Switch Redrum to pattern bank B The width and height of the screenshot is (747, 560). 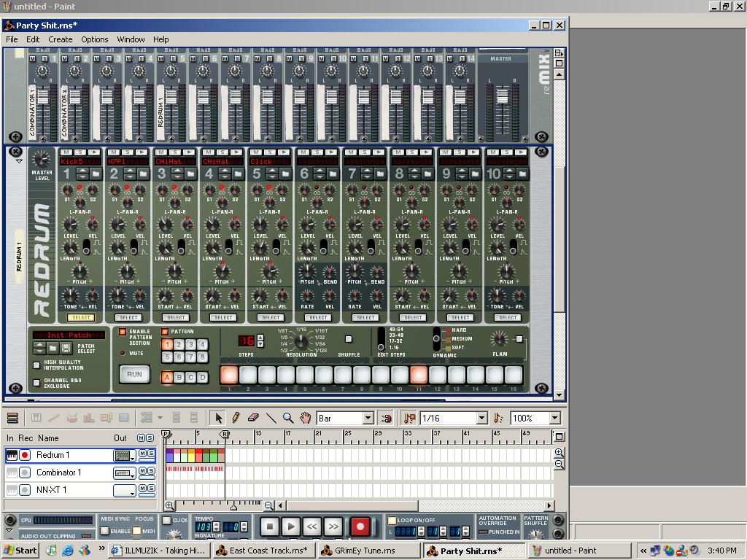click(179, 378)
